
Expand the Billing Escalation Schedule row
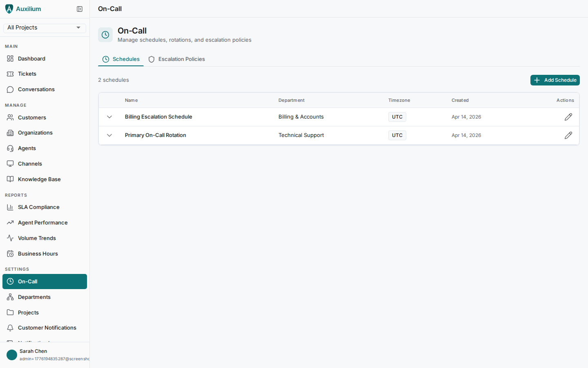click(109, 117)
